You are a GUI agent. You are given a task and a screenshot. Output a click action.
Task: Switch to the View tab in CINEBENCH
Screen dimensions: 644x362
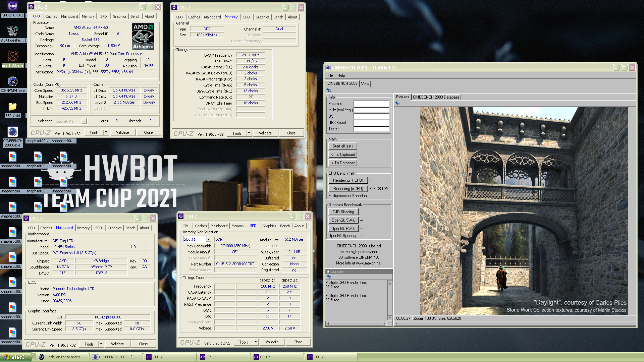[x=365, y=84]
